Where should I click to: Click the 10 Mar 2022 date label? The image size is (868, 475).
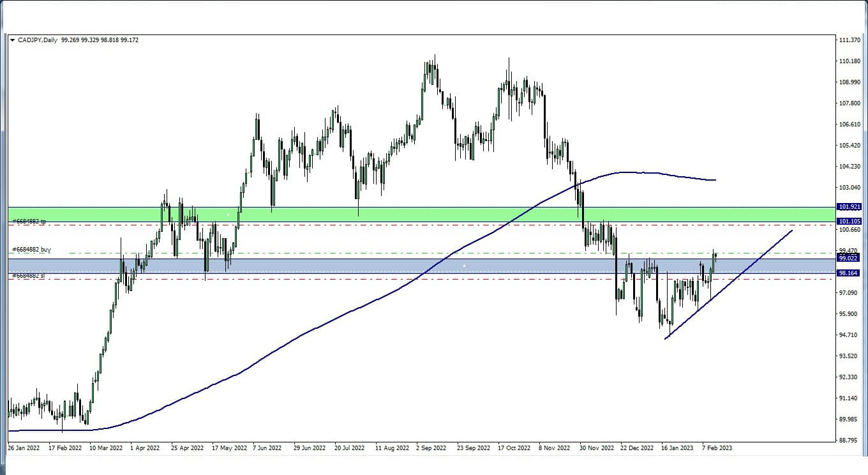pos(106,448)
